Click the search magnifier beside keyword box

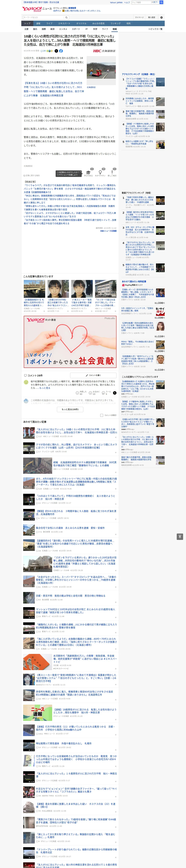point(66,17)
